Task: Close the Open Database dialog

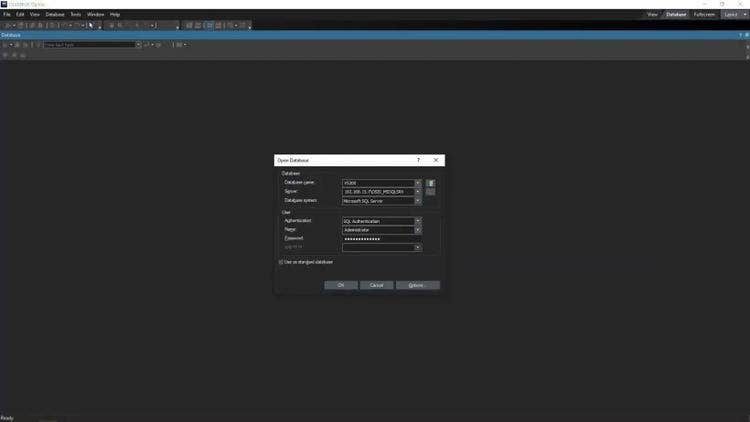Action: [x=436, y=160]
